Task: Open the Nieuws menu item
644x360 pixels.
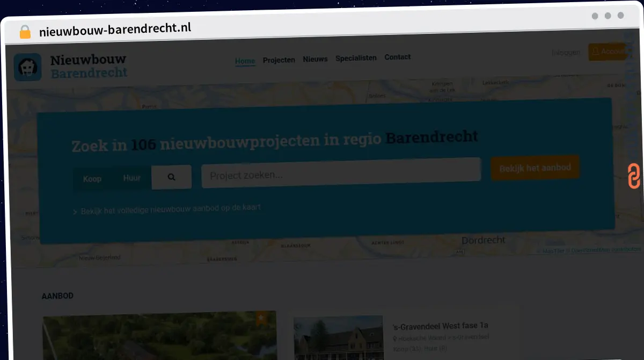Action: coord(315,59)
